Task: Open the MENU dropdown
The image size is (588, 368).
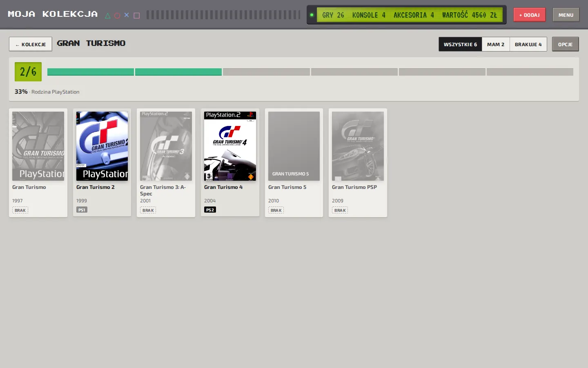Action: [566, 15]
